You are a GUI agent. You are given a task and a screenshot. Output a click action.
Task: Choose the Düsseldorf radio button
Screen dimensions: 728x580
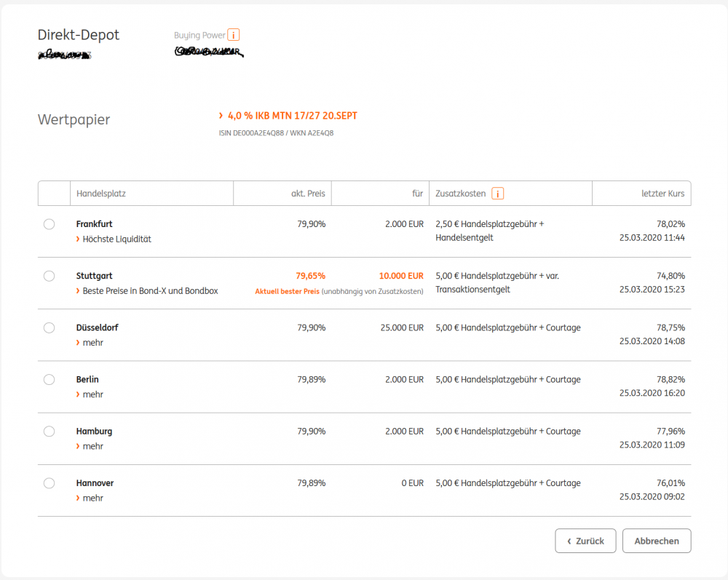(49, 327)
